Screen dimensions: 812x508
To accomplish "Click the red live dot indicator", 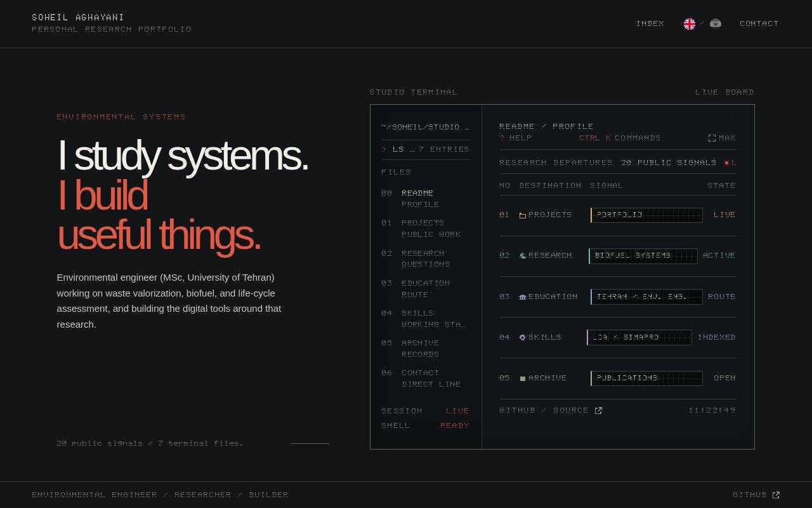I will point(727,163).
